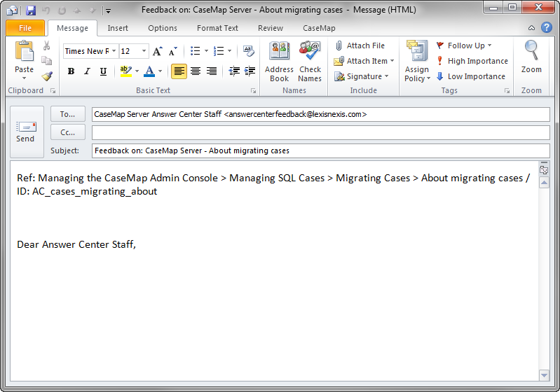Increase paragraph indent
This screenshot has height=392, width=560.
[250, 71]
